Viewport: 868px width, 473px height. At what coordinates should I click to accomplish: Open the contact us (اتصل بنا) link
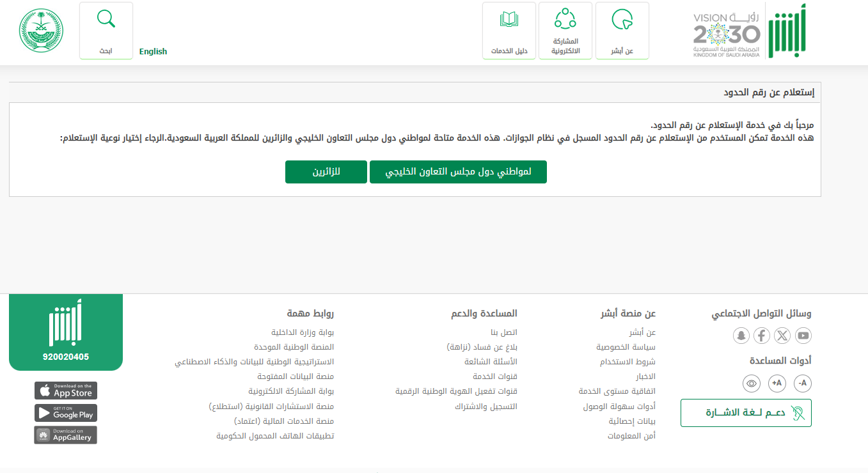point(503,332)
